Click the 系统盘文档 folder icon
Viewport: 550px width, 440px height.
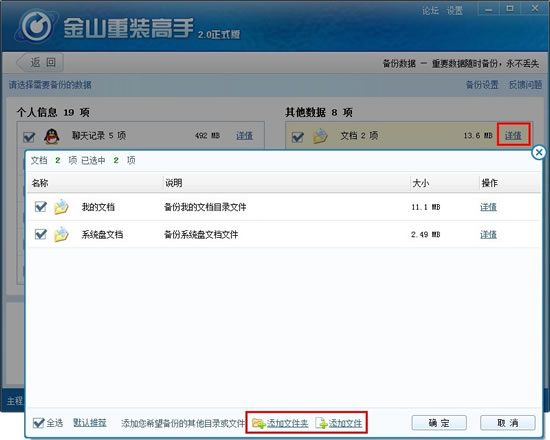61,234
